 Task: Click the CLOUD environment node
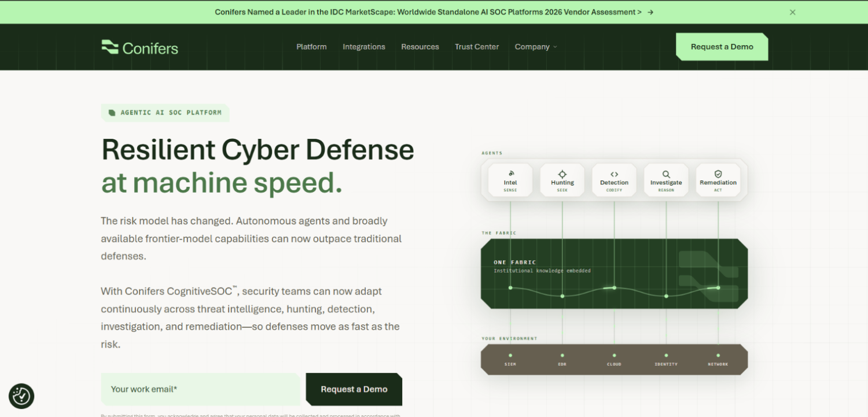614,359
